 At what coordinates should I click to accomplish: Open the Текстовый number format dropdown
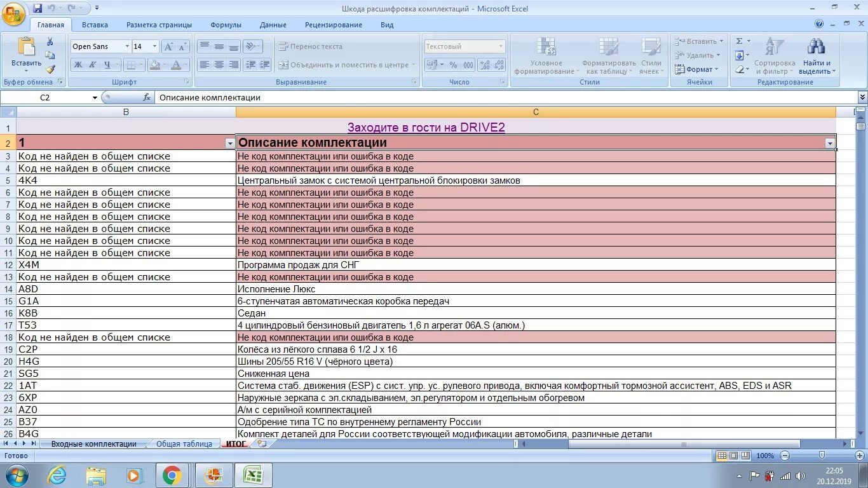pyautogui.click(x=501, y=46)
